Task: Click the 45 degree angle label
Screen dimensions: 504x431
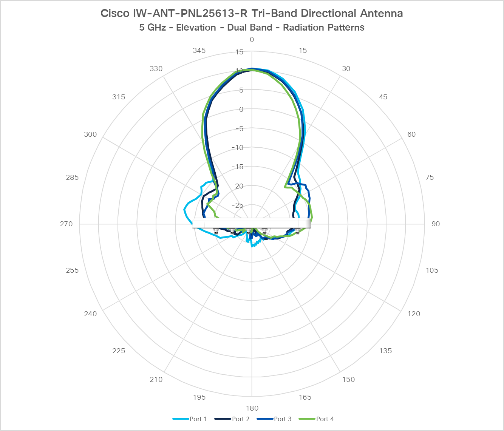Action: click(383, 97)
